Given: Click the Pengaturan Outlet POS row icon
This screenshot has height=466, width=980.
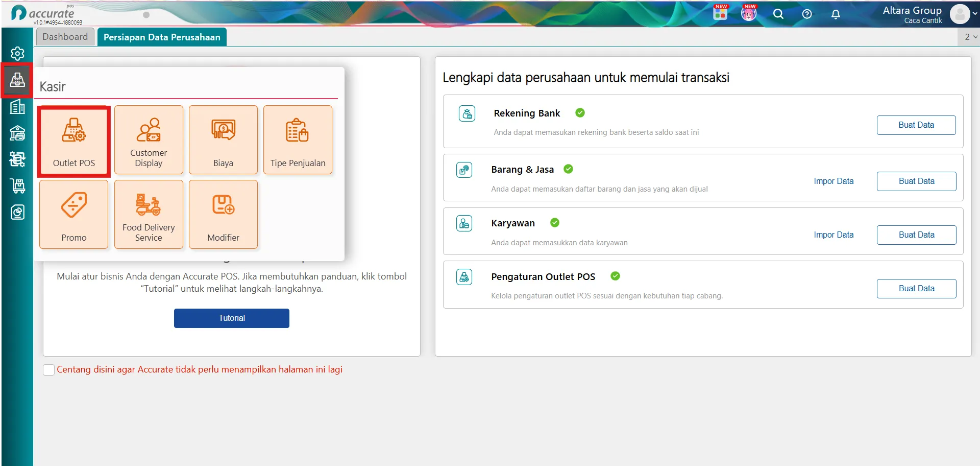Looking at the screenshot, I should click(x=464, y=277).
